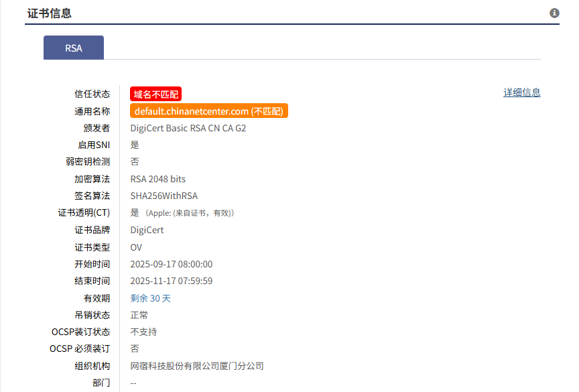Select the DigiCert certificate brand value
The height and width of the screenshot is (392, 579).
(146, 229)
